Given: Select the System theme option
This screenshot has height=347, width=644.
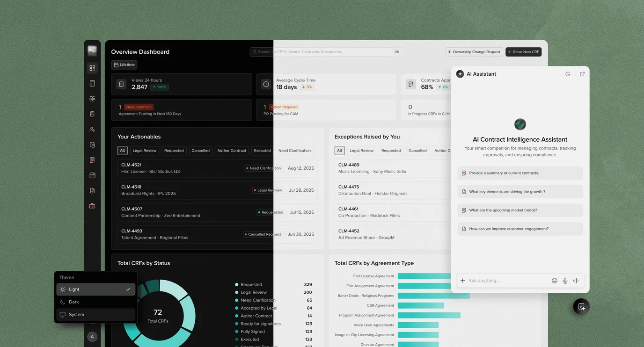Looking at the screenshot, I should tap(96, 315).
